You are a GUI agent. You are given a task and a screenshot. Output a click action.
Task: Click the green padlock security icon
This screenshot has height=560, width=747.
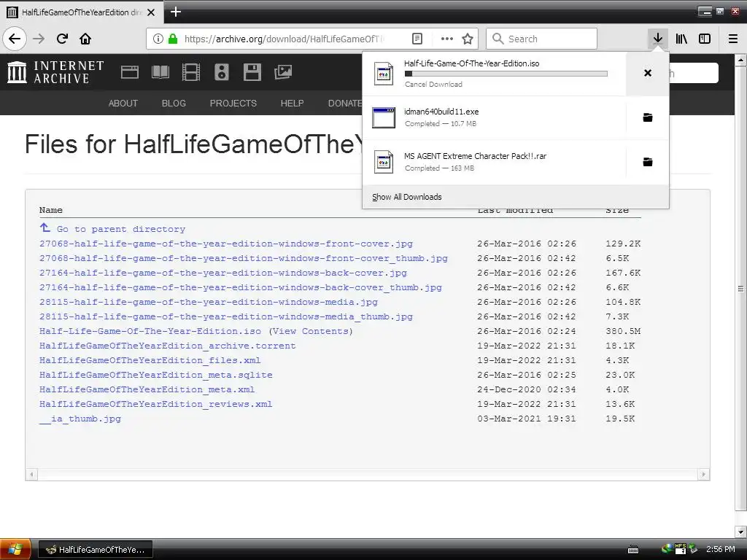click(173, 39)
